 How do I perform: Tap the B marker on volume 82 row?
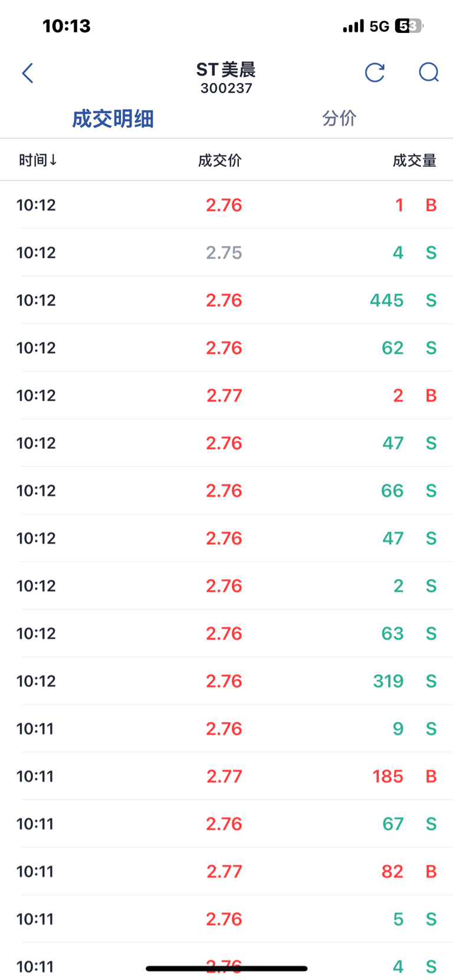click(431, 872)
